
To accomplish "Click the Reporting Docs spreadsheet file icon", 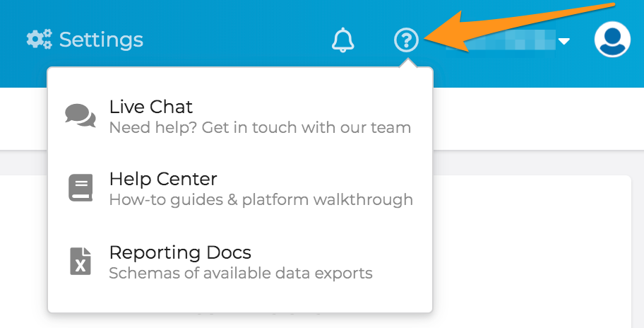I will click(80, 261).
